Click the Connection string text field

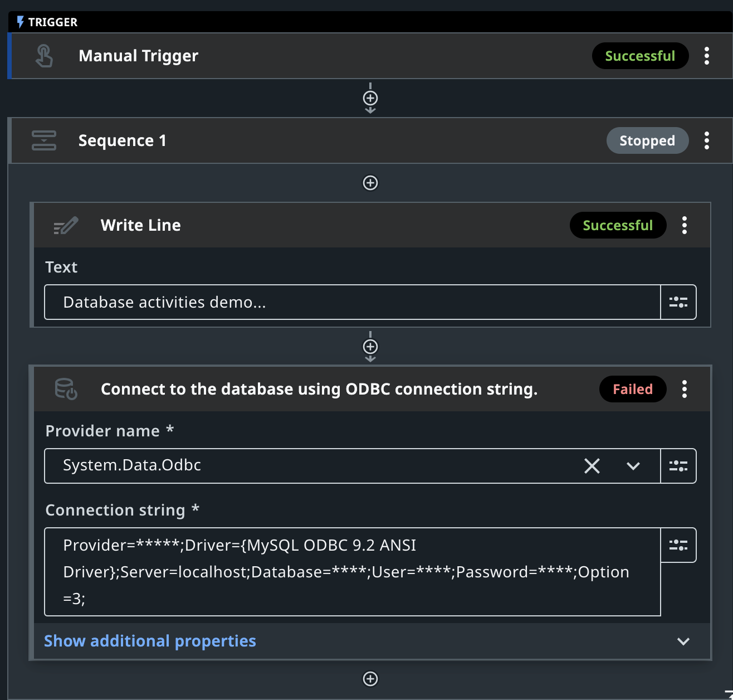click(x=352, y=572)
